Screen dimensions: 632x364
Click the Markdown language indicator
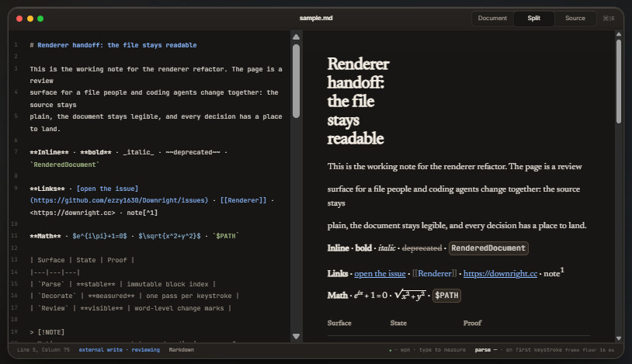(182, 349)
